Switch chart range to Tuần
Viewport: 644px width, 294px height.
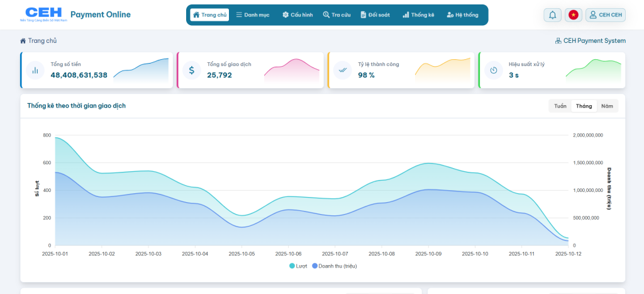(x=560, y=106)
